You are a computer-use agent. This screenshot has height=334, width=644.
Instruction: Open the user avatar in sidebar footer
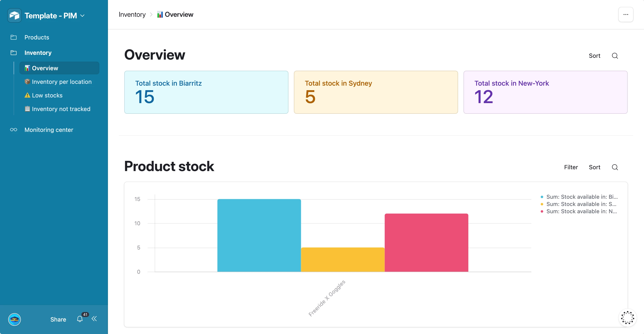[x=15, y=319]
